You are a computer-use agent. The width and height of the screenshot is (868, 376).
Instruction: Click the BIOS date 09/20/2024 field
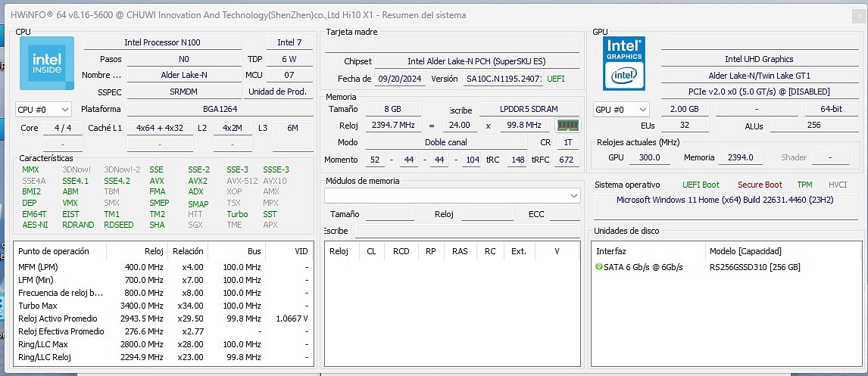[x=400, y=79]
